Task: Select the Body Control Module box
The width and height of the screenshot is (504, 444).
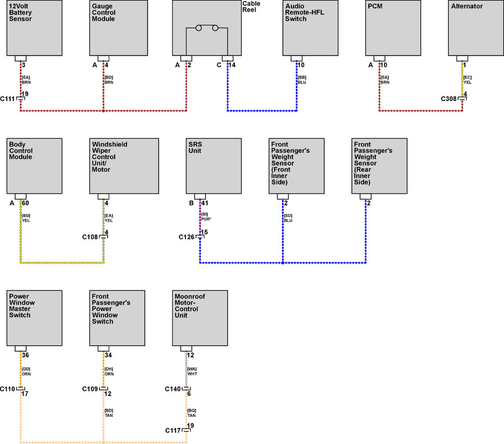Action: [x=34, y=166]
